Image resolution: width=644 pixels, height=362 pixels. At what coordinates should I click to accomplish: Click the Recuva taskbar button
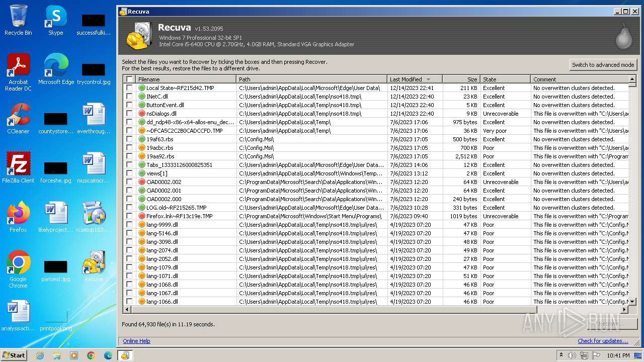pyautogui.click(x=125, y=355)
